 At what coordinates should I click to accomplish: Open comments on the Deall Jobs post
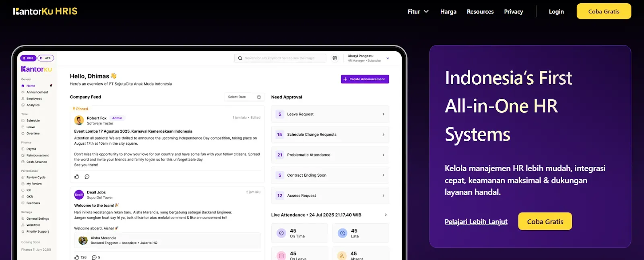94,257
